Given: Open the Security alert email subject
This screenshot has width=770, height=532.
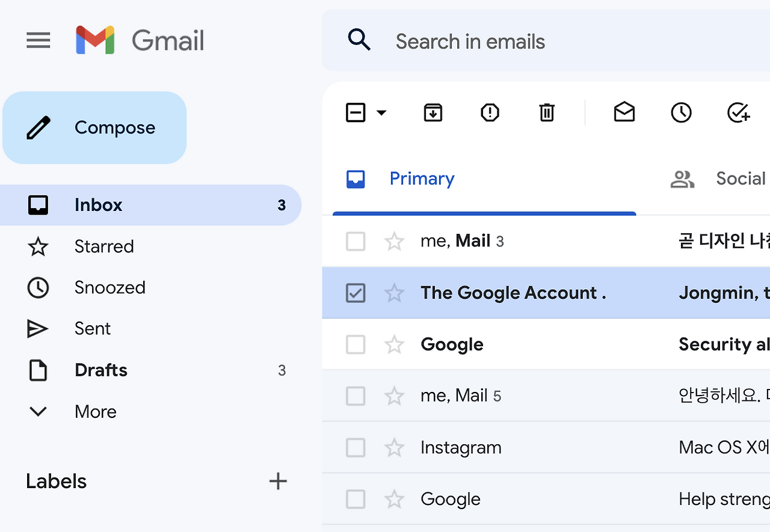Looking at the screenshot, I should pyautogui.click(x=724, y=344).
